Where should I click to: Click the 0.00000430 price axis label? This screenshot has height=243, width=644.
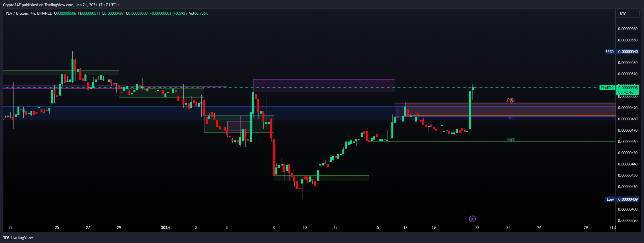pyautogui.click(x=628, y=175)
